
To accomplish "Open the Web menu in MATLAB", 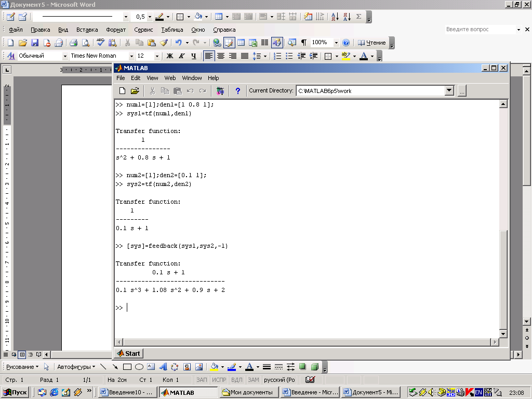I will (170, 78).
